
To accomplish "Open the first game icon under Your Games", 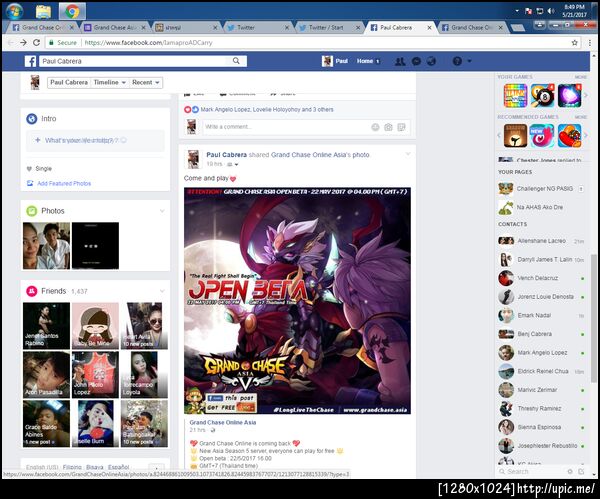I will pyautogui.click(x=515, y=95).
